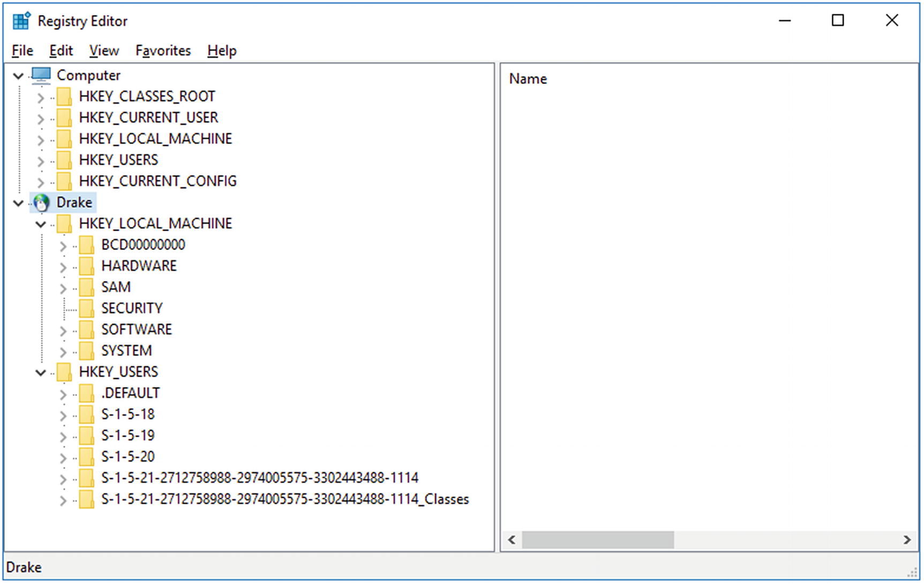Click the scroll right arrow in right pane
The width and height of the screenshot is (924, 584).
click(x=907, y=540)
